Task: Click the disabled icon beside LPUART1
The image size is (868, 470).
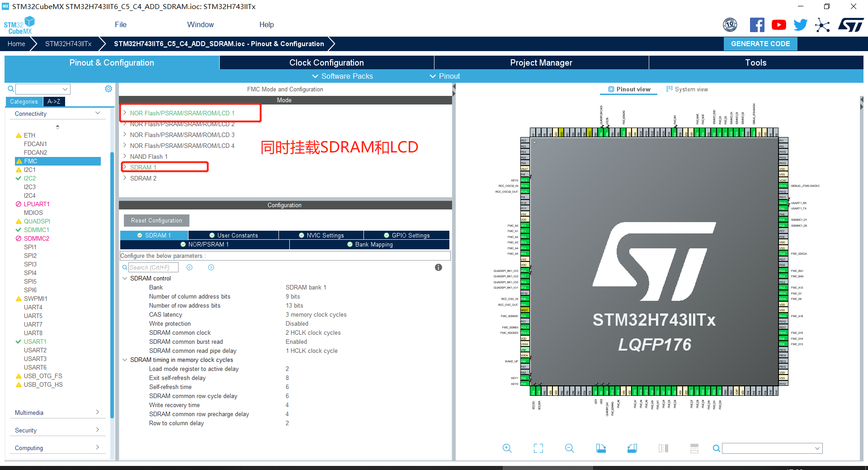Action: pos(19,204)
